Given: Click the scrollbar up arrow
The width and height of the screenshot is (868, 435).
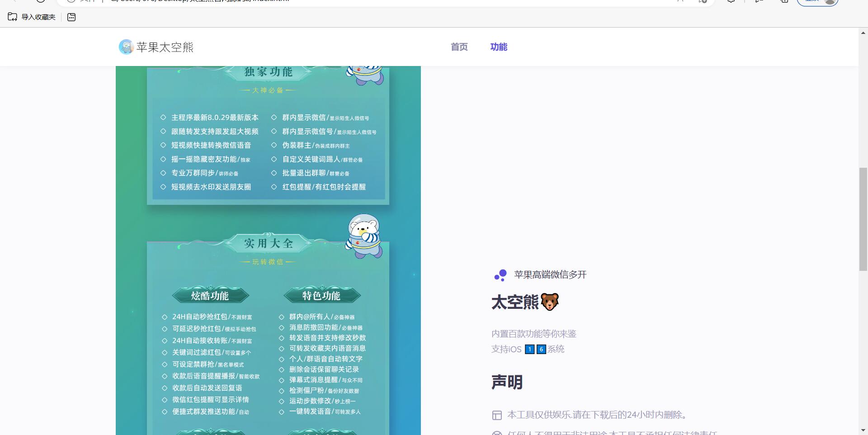Looking at the screenshot, I should 863,33.
